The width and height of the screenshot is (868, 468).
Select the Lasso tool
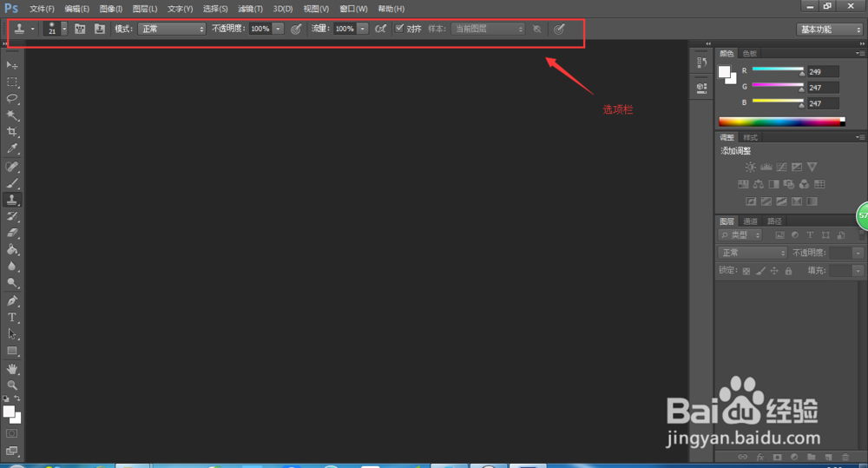(11, 99)
